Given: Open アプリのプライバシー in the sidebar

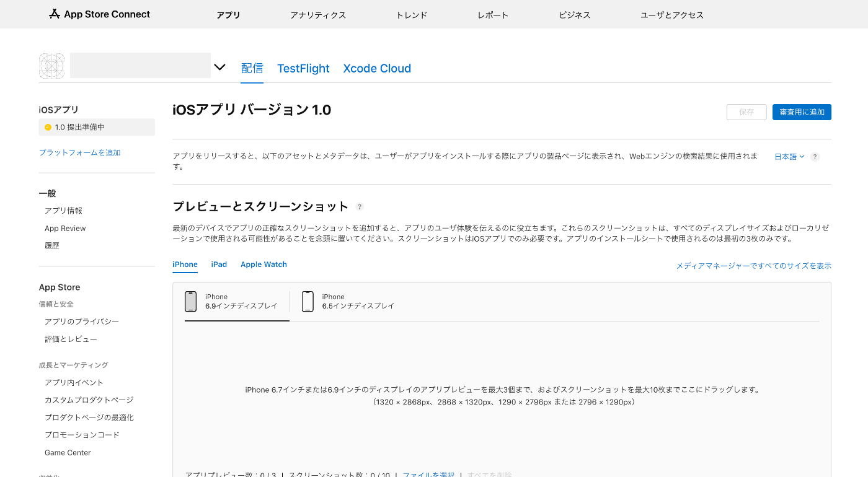Looking at the screenshot, I should click(x=82, y=322).
